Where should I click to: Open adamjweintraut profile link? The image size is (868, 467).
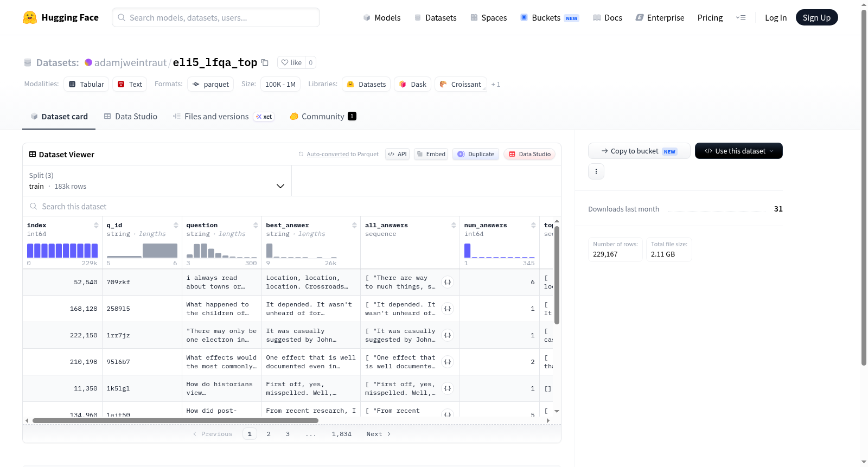pos(130,62)
